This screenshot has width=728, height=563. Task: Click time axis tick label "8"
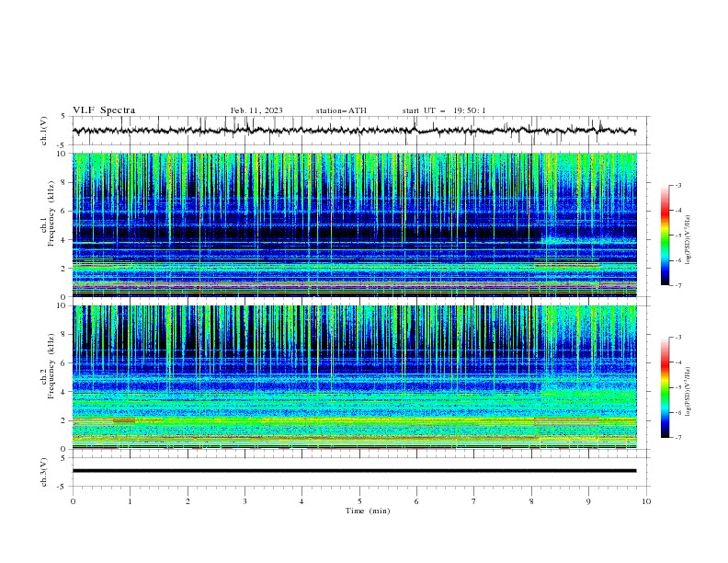[x=531, y=501]
